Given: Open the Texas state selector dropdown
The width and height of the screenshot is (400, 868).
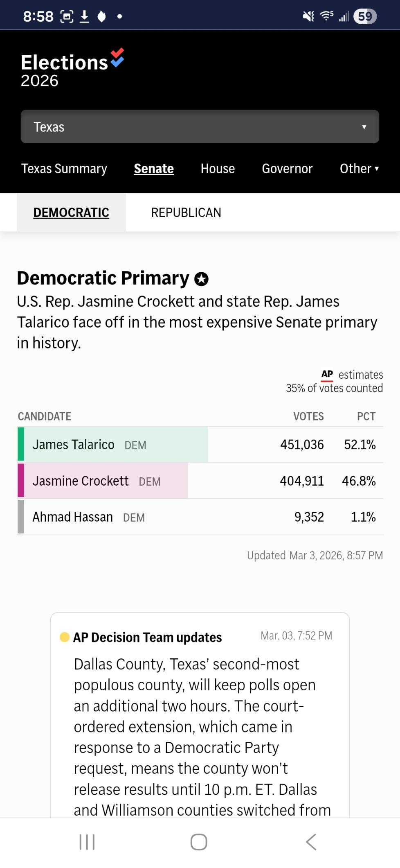Looking at the screenshot, I should click(x=200, y=127).
